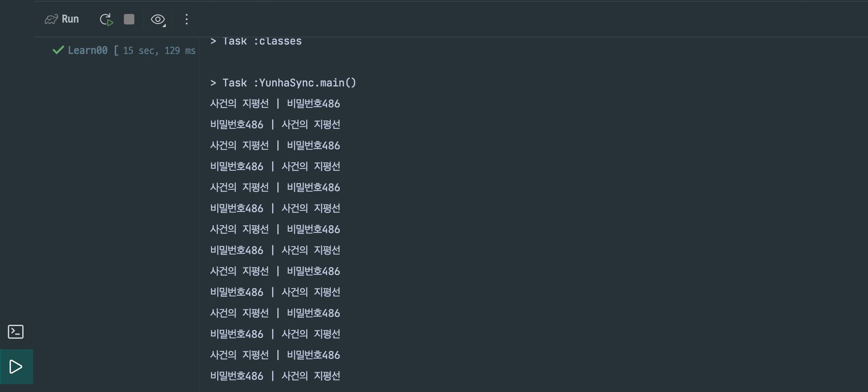The width and height of the screenshot is (868, 392).
Task: Open the Run tool window play icon
Action: 16,366
